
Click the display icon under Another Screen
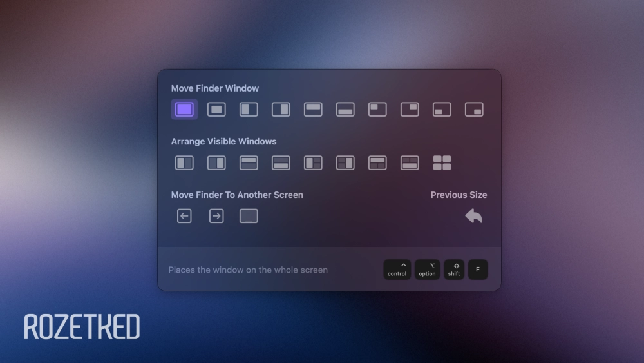point(249,216)
